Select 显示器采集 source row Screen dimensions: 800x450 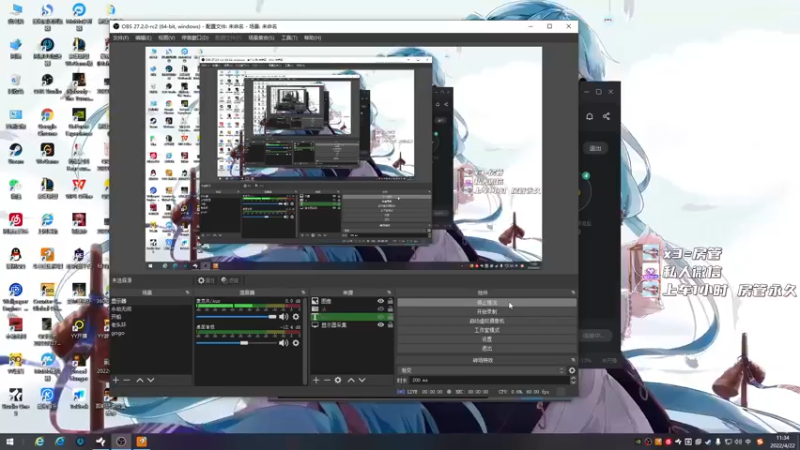(352, 325)
